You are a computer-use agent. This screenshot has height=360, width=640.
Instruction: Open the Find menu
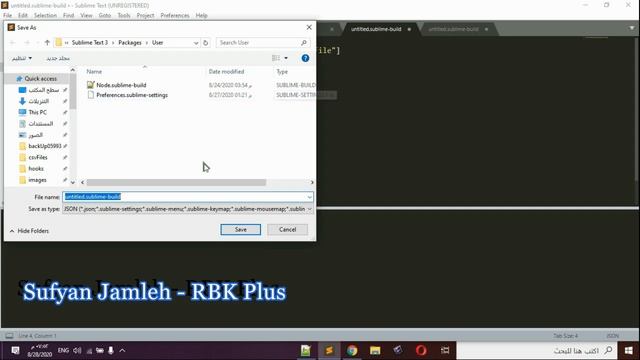[68, 16]
